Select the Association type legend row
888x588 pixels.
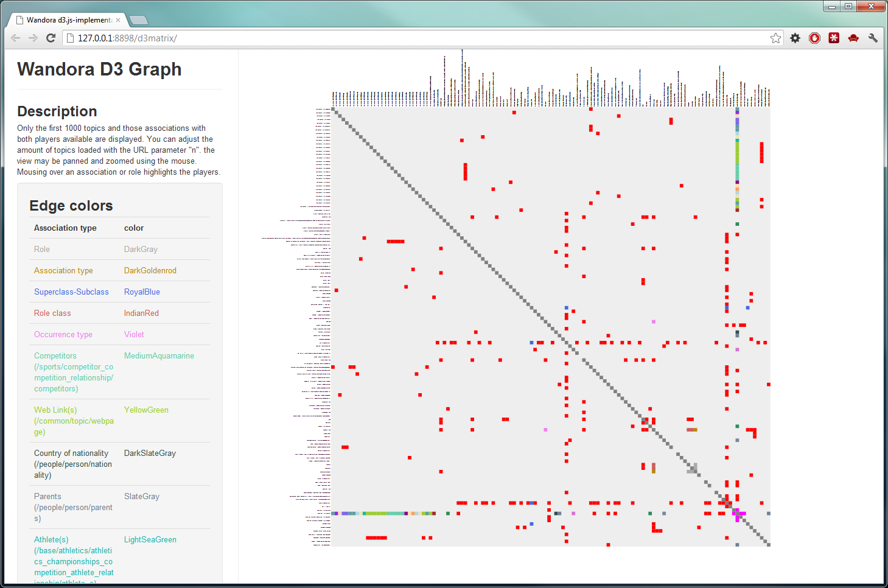tap(63, 271)
